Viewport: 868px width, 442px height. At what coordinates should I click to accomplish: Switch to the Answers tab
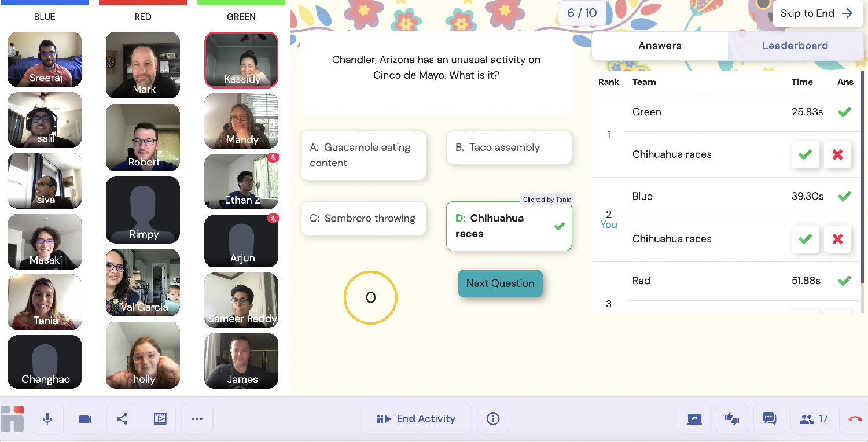click(x=660, y=46)
